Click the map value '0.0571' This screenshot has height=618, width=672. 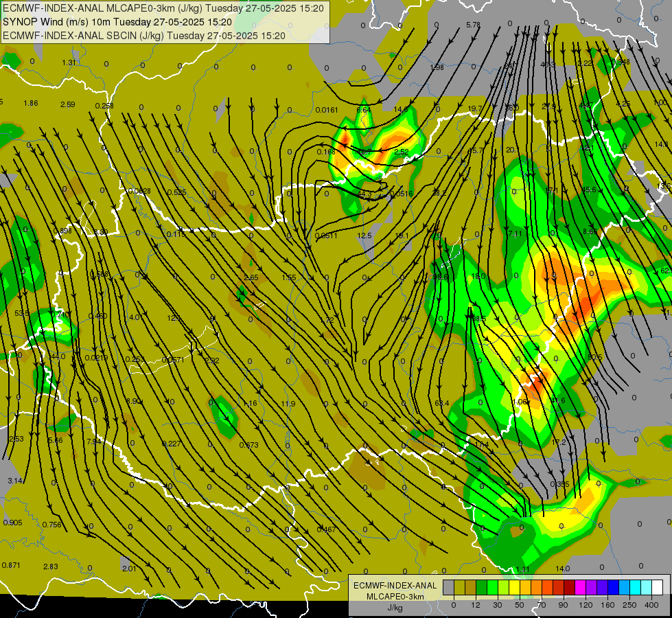click(x=173, y=360)
